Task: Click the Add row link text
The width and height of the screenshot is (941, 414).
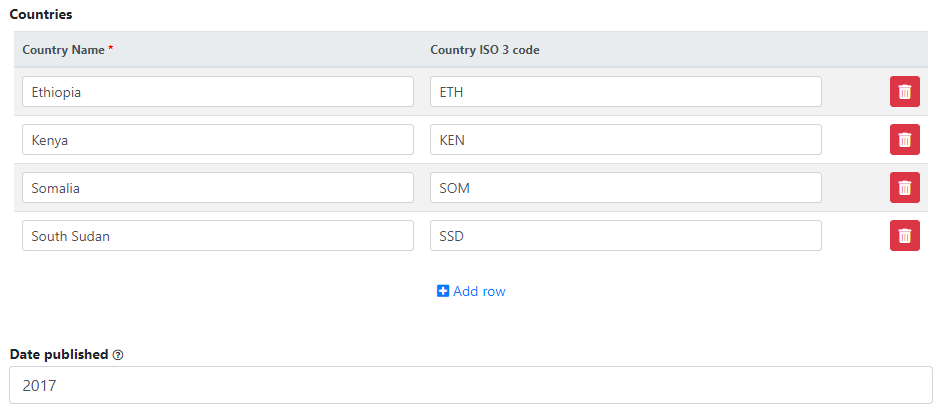Action: coord(479,291)
